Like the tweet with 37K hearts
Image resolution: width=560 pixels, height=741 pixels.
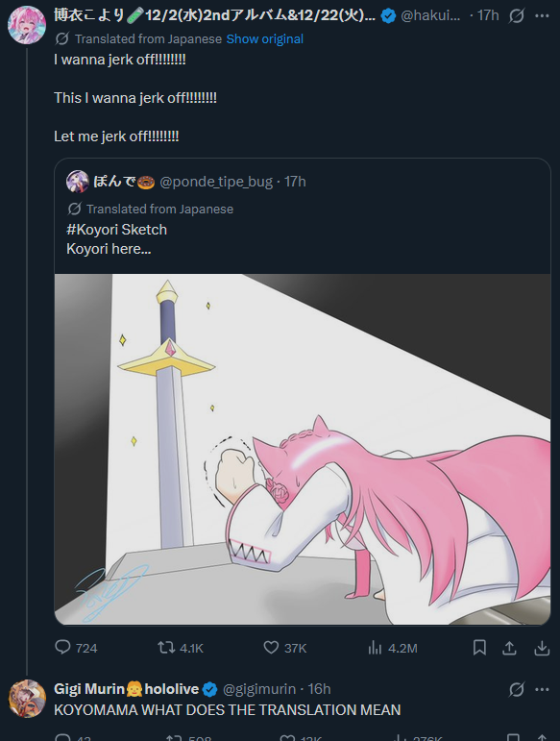pyautogui.click(x=271, y=647)
